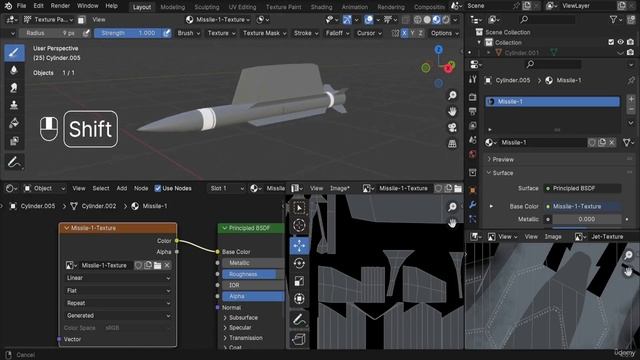Select the UV editor Rotate tool

(x=299, y=263)
